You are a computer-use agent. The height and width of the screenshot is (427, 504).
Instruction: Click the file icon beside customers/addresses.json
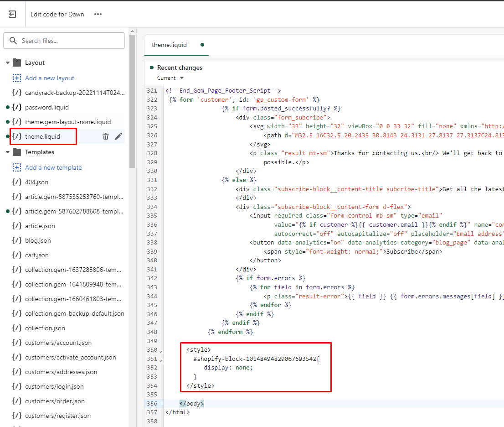point(17,372)
